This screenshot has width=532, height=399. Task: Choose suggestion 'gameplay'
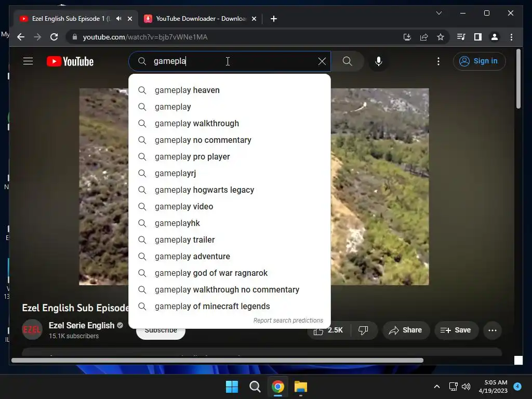click(230, 107)
